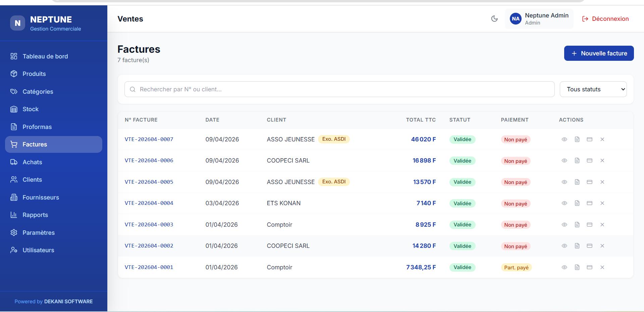Cancel invoice VTE-202604-0004 with the X icon
The width and height of the screenshot is (644, 312).
click(602, 203)
